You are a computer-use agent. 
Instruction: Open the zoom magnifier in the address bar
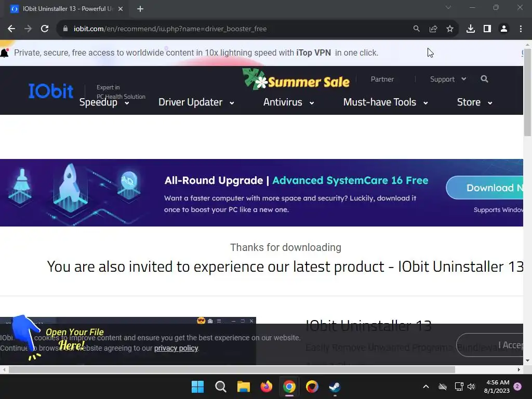416,29
